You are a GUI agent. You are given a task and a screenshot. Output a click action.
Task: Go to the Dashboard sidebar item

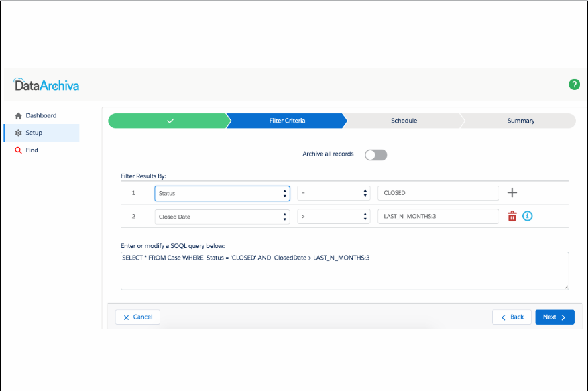pyautogui.click(x=42, y=115)
